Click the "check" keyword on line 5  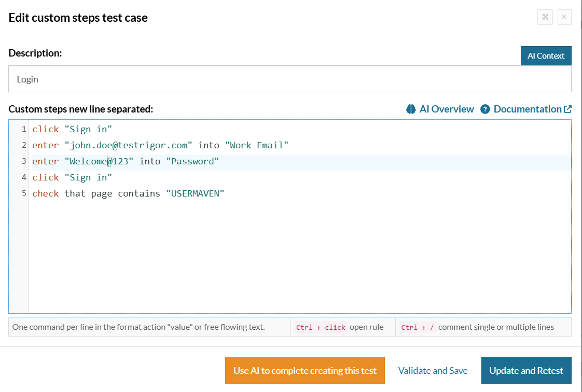click(x=46, y=193)
